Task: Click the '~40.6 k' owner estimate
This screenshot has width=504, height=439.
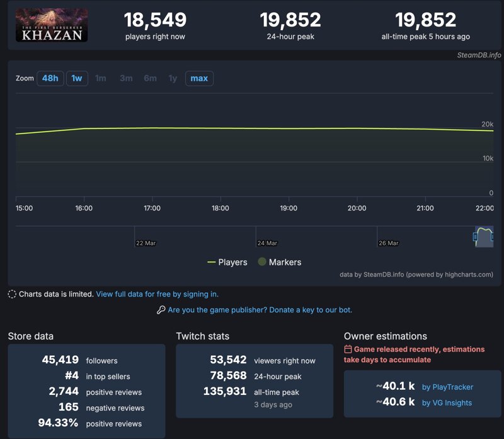Action: tap(396, 402)
